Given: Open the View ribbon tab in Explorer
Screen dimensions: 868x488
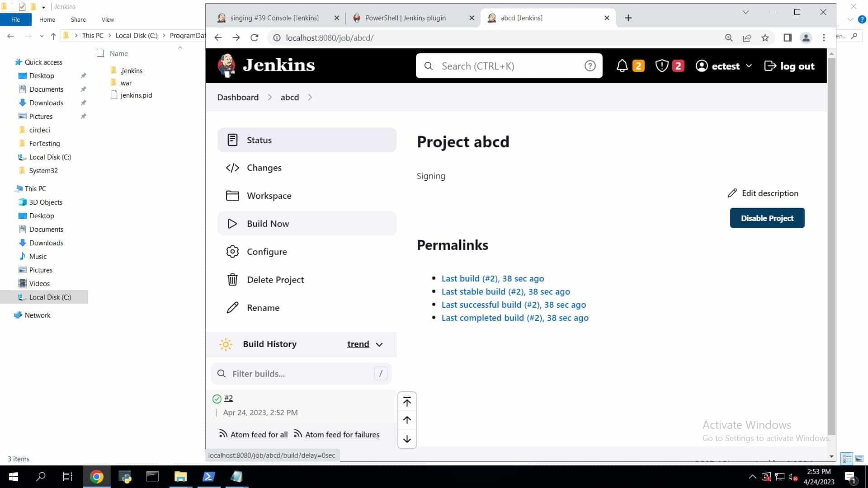Looking at the screenshot, I should [x=108, y=19].
